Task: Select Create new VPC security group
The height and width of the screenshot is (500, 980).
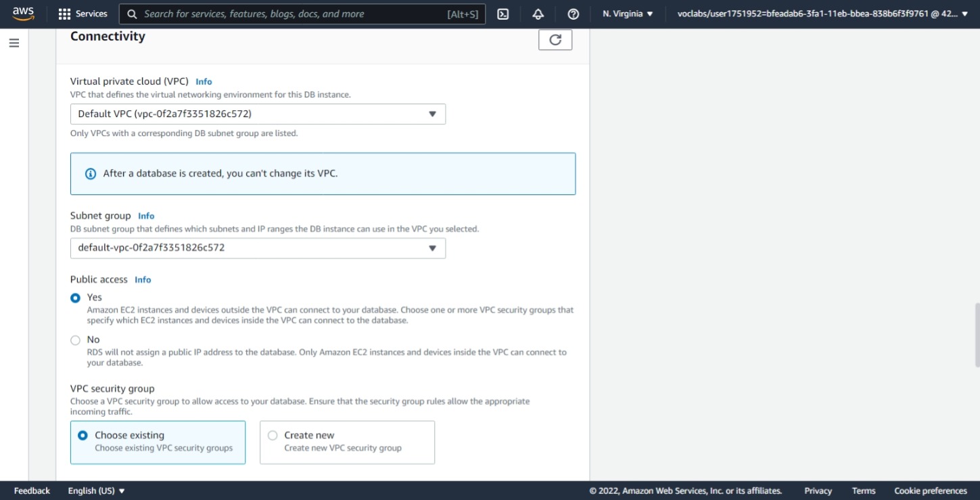Action: (273, 435)
